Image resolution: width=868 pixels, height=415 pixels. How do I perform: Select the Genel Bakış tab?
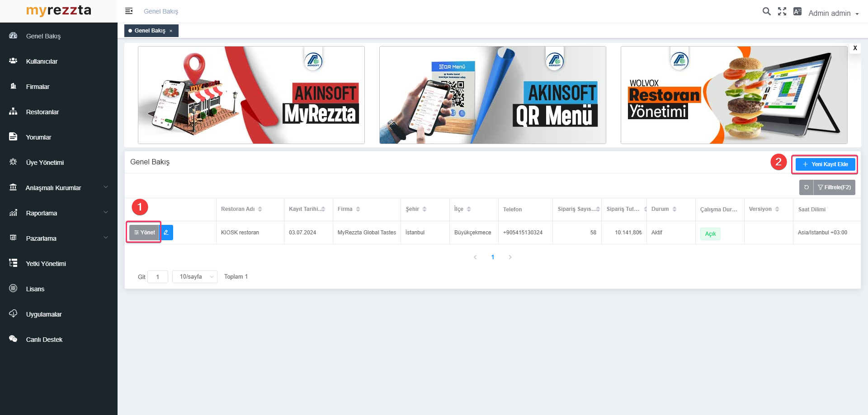click(x=150, y=31)
